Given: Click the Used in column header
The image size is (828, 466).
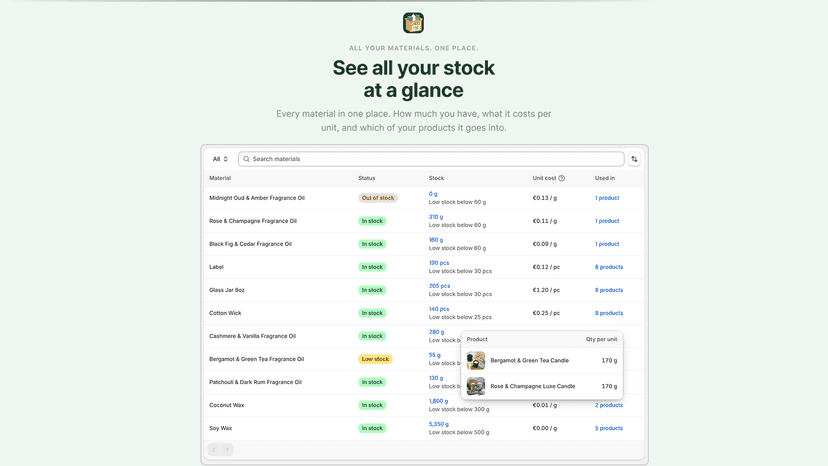Looking at the screenshot, I should (605, 179).
